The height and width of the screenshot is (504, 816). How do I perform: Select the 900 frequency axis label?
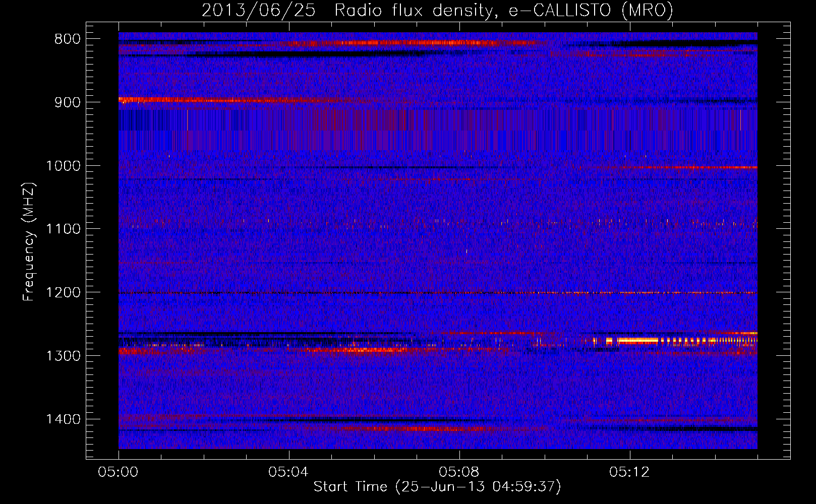point(68,102)
